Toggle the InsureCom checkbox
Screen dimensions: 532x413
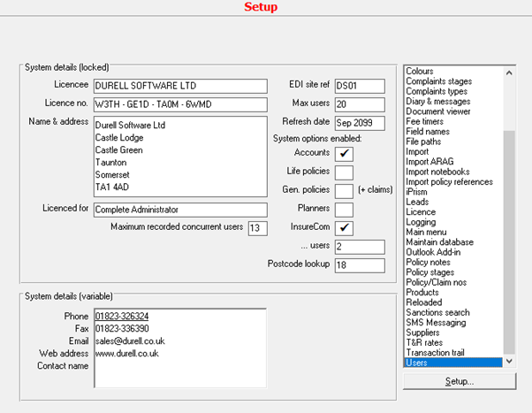344,228
